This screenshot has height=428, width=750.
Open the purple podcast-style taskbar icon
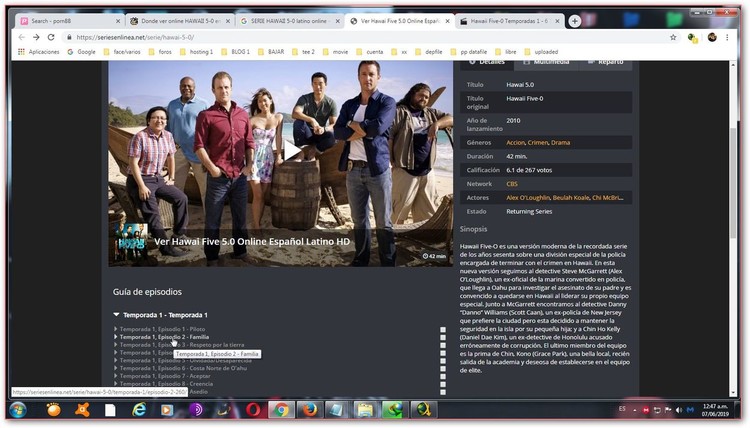196,410
